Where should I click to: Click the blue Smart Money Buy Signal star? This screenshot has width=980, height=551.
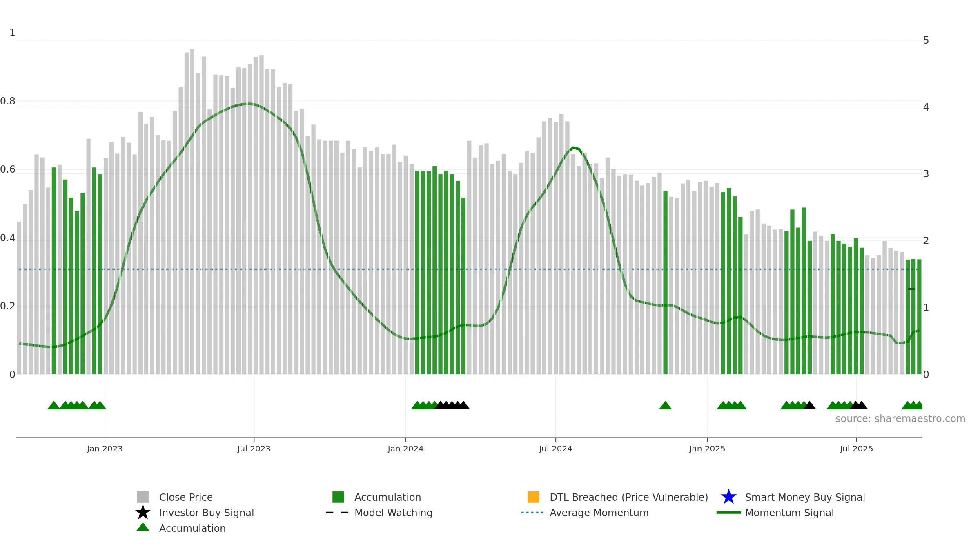click(x=728, y=497)
